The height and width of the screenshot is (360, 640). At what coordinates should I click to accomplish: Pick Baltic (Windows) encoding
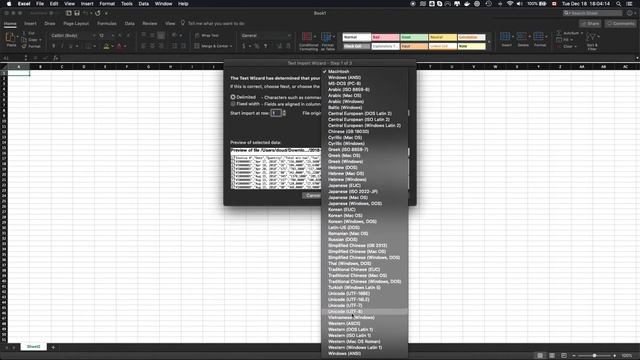point(364,107)
